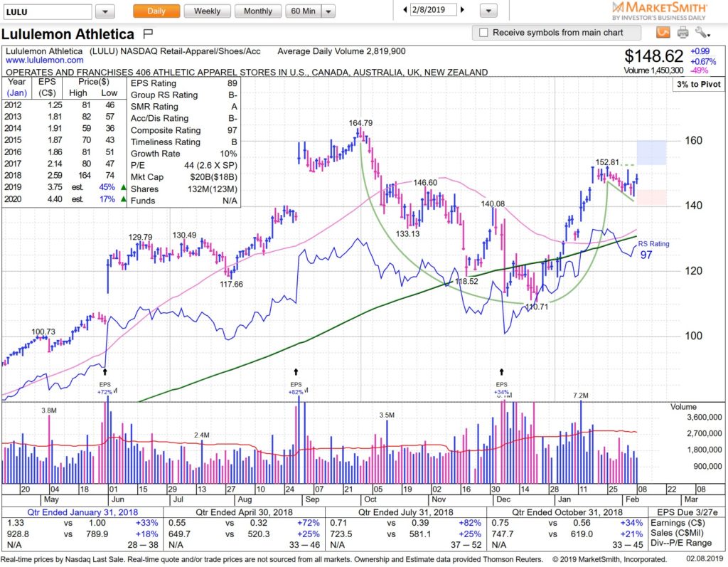728x567 pixels.
Task: Click the 3.8M volume label
Action: pyautogui.click(x=49, y=410)
